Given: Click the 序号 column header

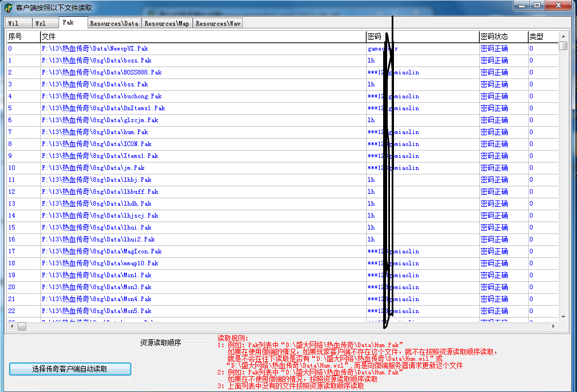Looking at the screenshot, I should pos(23,36).
